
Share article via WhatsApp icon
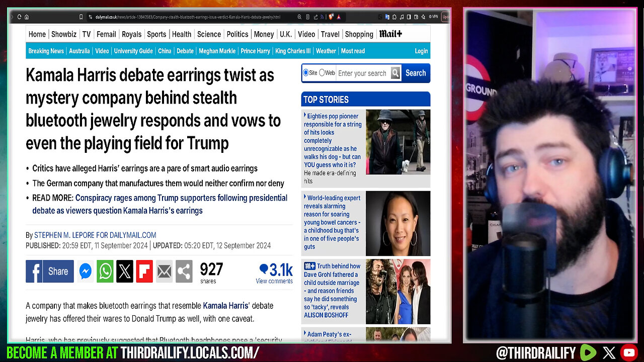(105, 271)
